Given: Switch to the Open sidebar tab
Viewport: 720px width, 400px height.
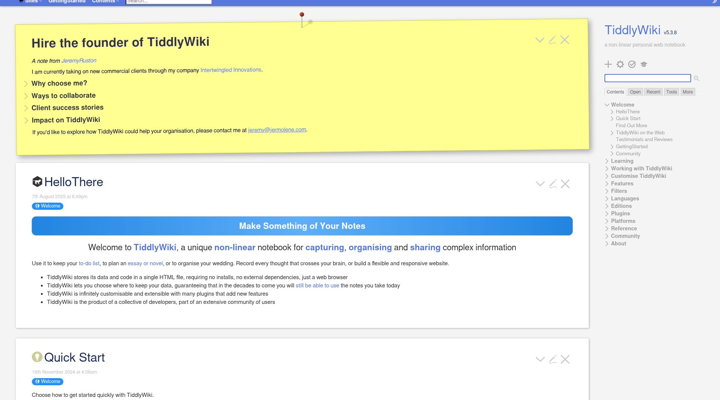Looking at the screenshot, I should click(635, 92).
